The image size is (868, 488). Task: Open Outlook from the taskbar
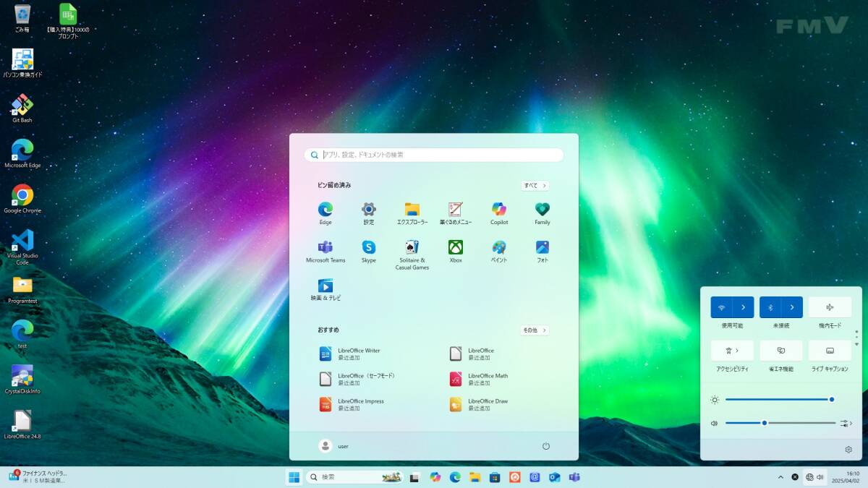click(x=555, y=477)
